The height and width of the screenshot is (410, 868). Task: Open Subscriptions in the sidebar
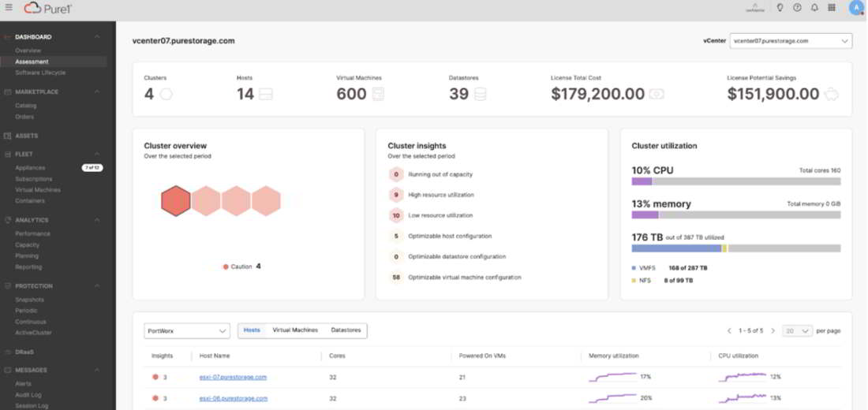point(34,179)
